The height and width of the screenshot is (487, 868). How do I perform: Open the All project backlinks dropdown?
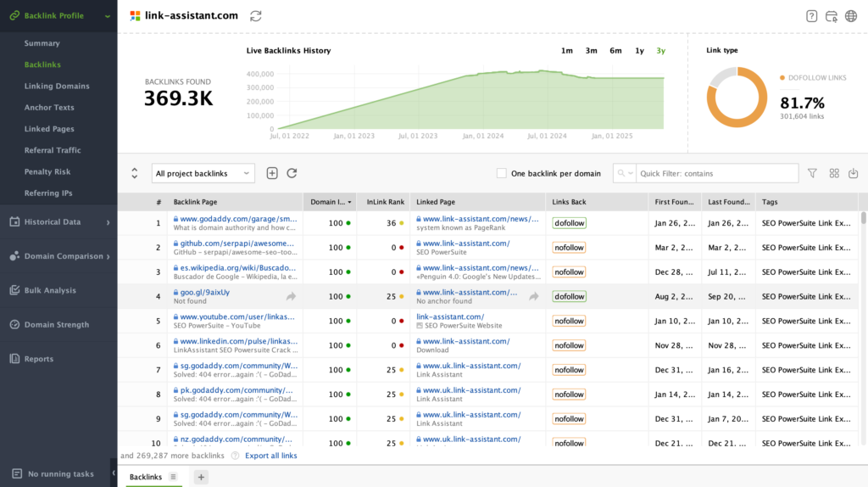coord(203,173)
